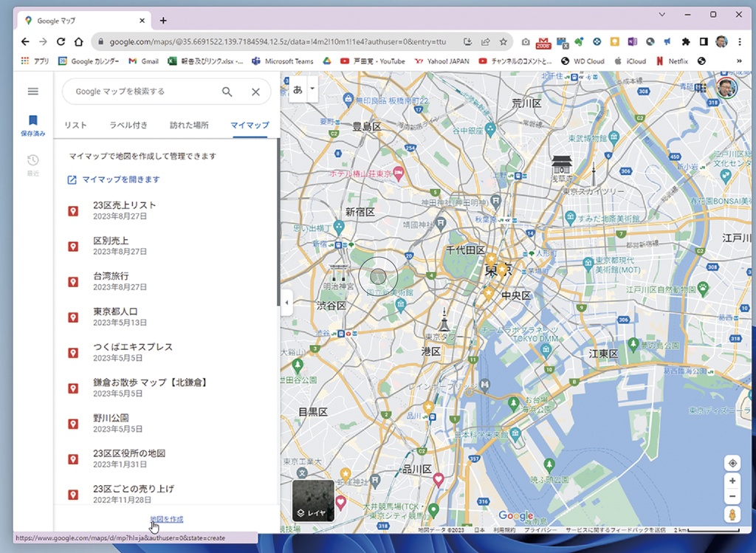Open the 戸田覚 - YouTube bookmark
The image size is (756, 553).
pyautogui.click(x=373, y=61)
